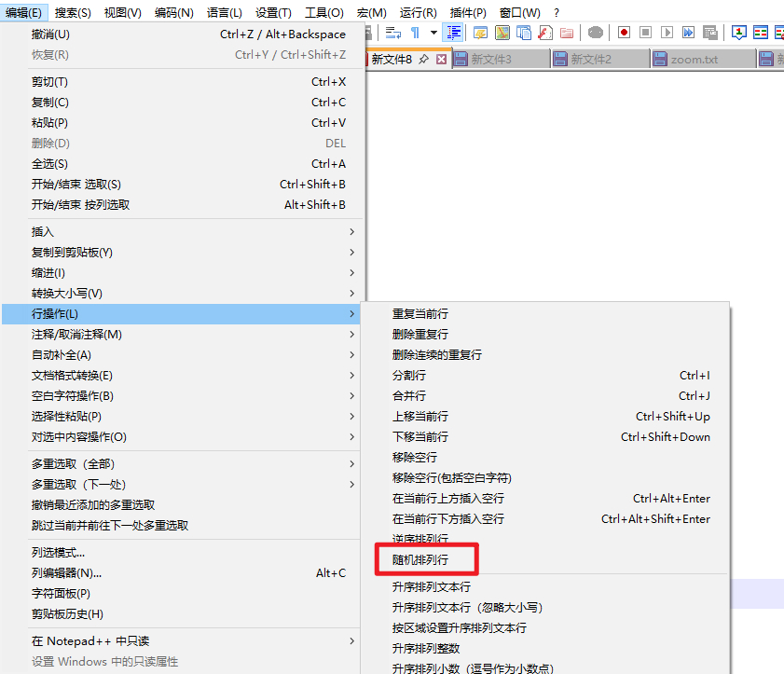Image resolution: width=784 pixels, height=674 pixels.
Task: Select 删除重复行 in the submenu
Action: [x=545, y=335]
